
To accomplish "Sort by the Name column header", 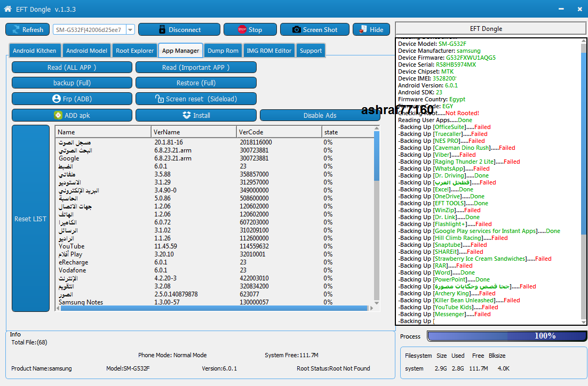I will pos(104,132).
